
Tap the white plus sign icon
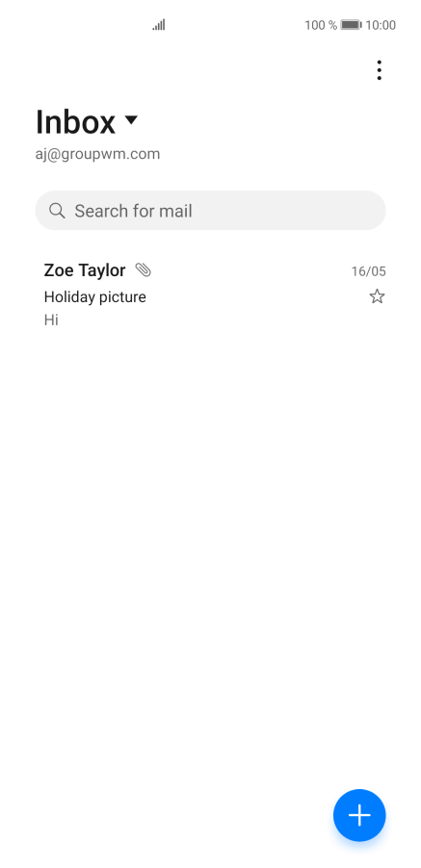[359, 815]
